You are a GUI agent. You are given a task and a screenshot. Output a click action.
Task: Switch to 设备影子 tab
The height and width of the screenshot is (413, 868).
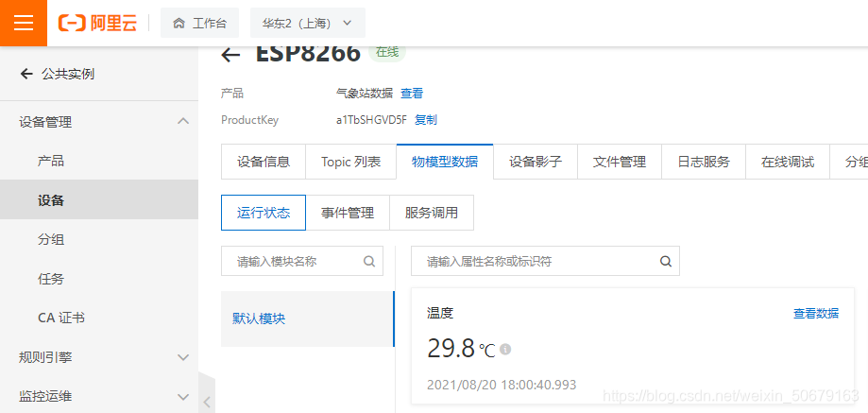pos(536,162)
